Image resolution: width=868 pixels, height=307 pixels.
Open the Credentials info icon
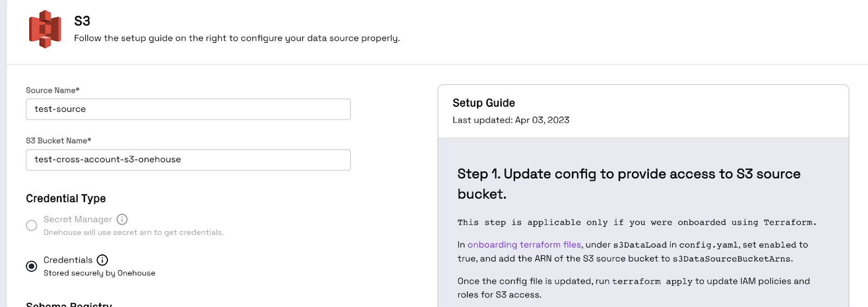tap(103, 260)
